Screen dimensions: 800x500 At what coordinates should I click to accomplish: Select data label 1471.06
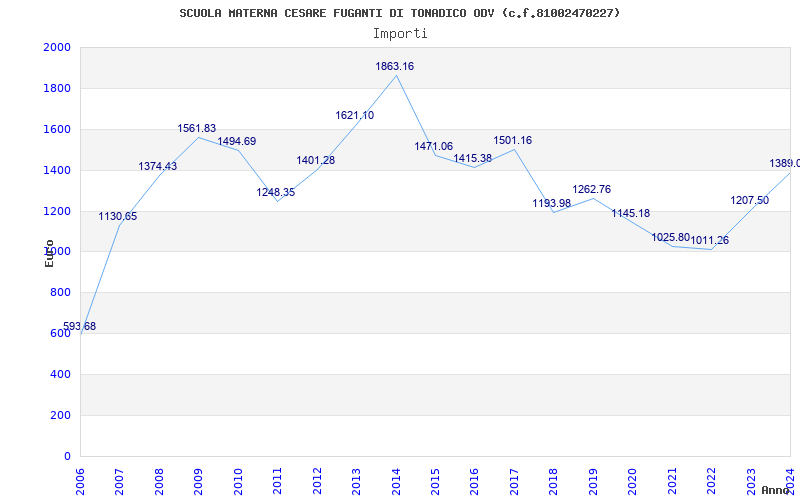pos(434,146)
